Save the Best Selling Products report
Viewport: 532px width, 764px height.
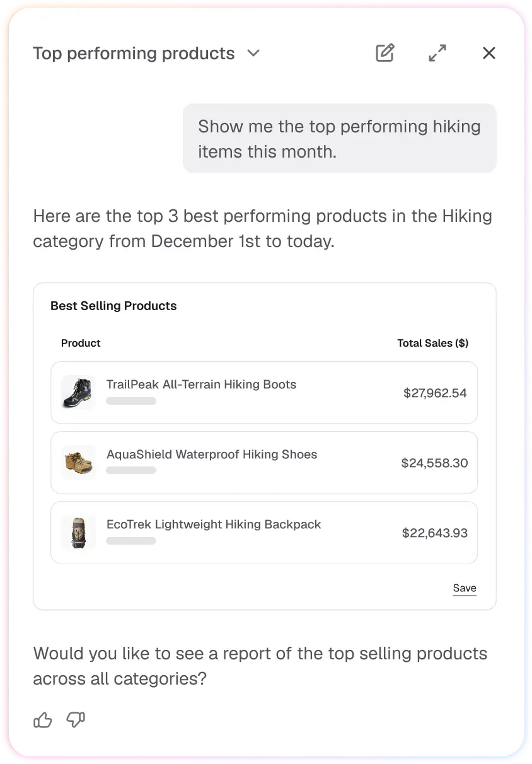465,587
